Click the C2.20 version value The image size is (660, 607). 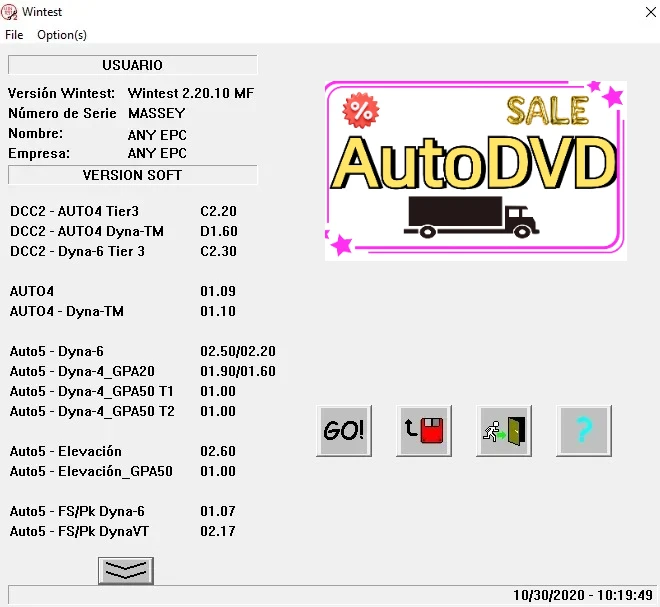pos(218,211)
